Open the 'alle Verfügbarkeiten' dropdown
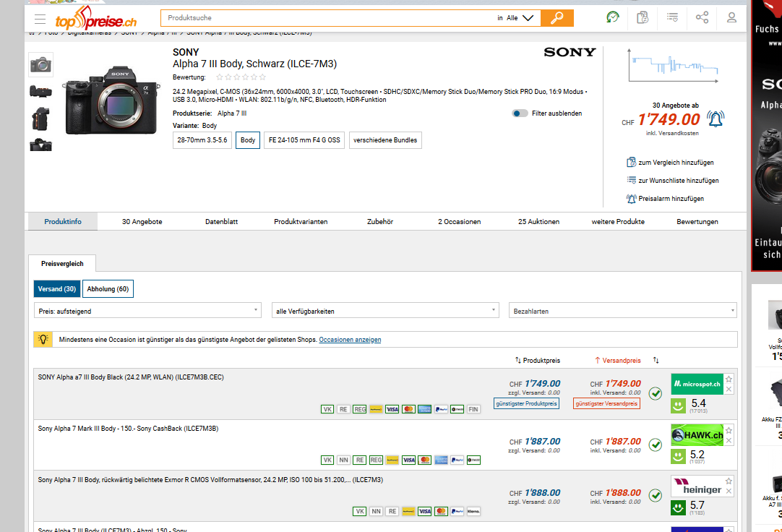782x532 pixels. 384,311
